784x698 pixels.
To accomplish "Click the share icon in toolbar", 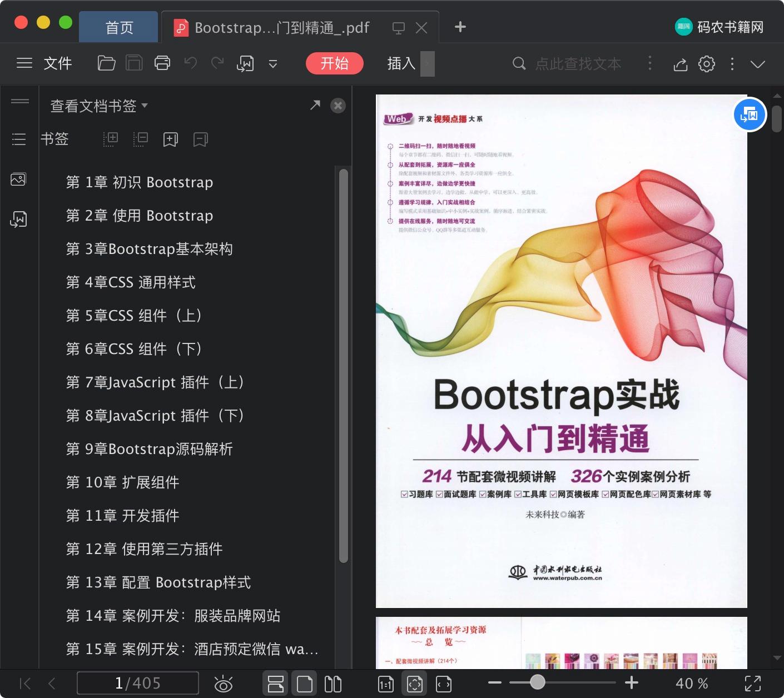I will pos(681,64).
